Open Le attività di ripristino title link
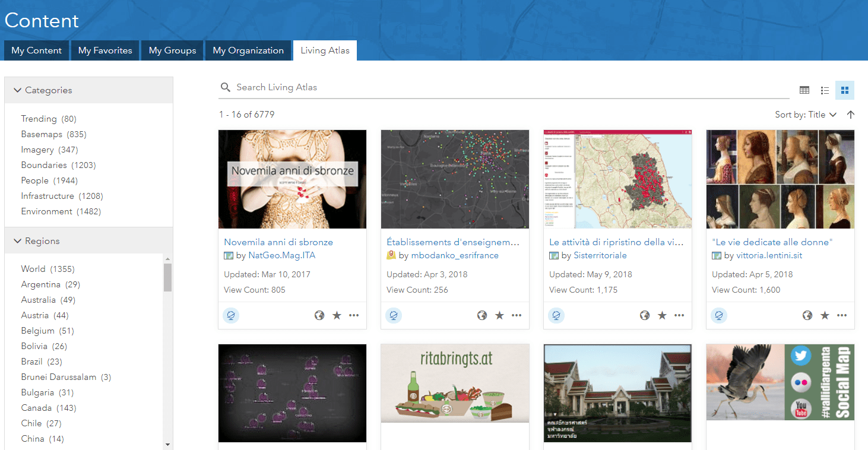This screenshot has height=450, width=868. [x=616, y=242]
